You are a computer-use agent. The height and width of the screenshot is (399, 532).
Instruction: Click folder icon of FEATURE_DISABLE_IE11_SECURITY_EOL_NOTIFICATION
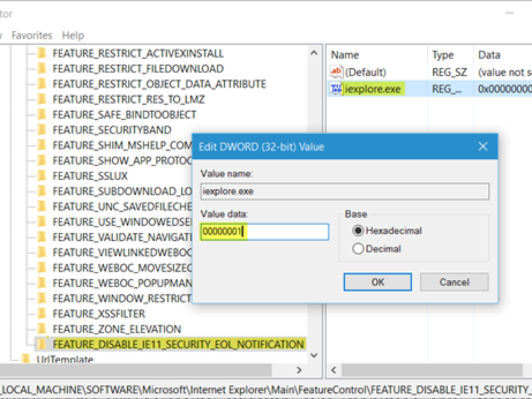[x=42, y=344]
